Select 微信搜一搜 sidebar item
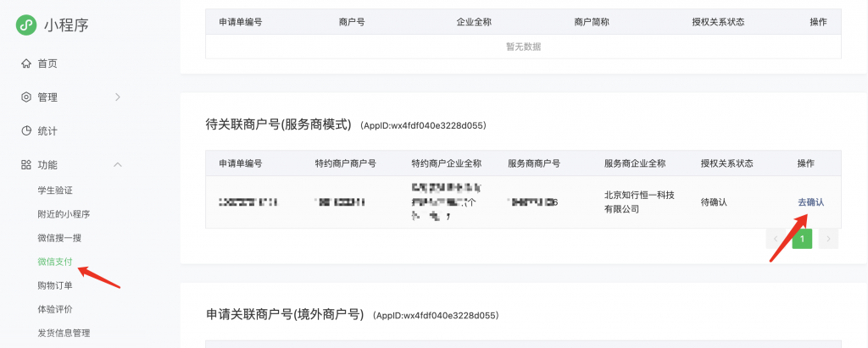The width and height of the screenshot is (868, 348). [x=59, y=238]
